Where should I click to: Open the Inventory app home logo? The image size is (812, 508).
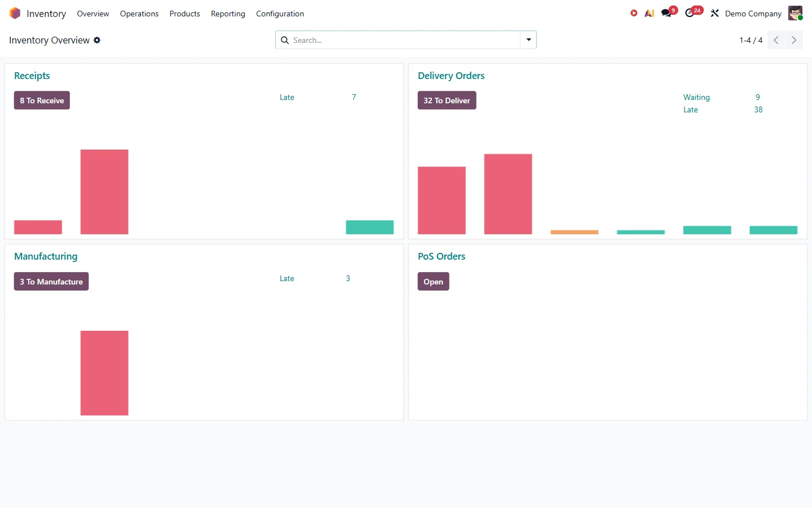(x=15, y=13)
